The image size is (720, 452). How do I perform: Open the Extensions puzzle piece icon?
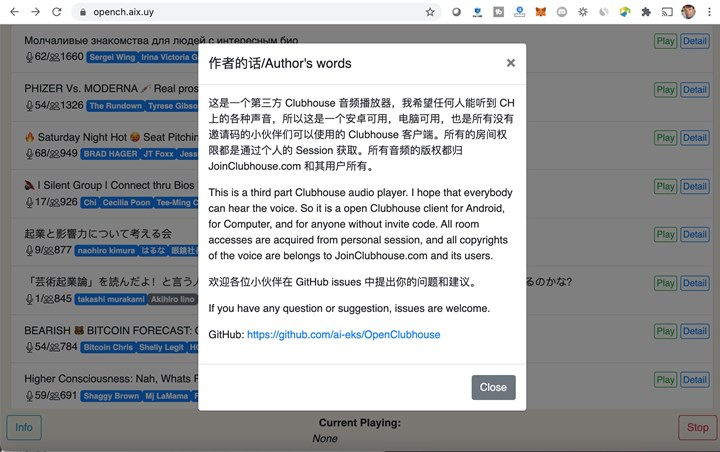click(646, 12)
